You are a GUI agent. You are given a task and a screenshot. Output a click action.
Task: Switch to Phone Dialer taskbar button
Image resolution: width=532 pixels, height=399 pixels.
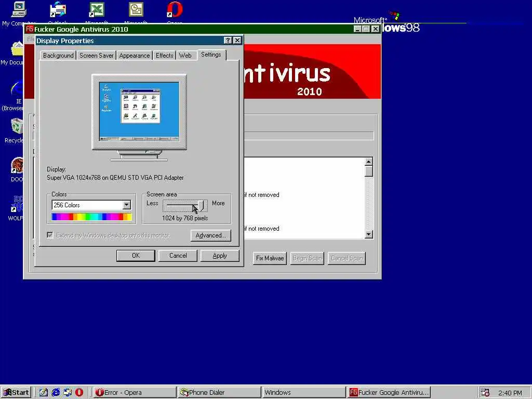pos(219,393)
